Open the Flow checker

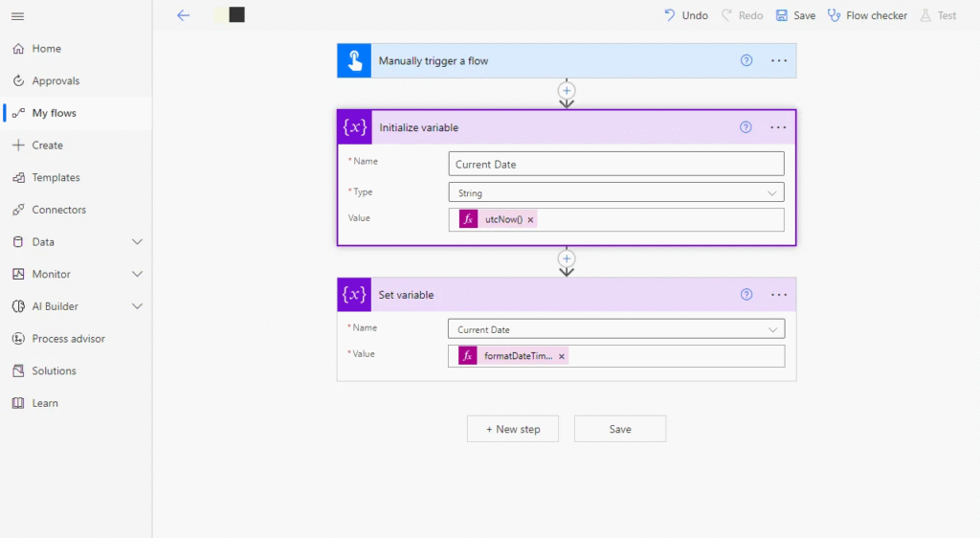[x=867, y=15]
